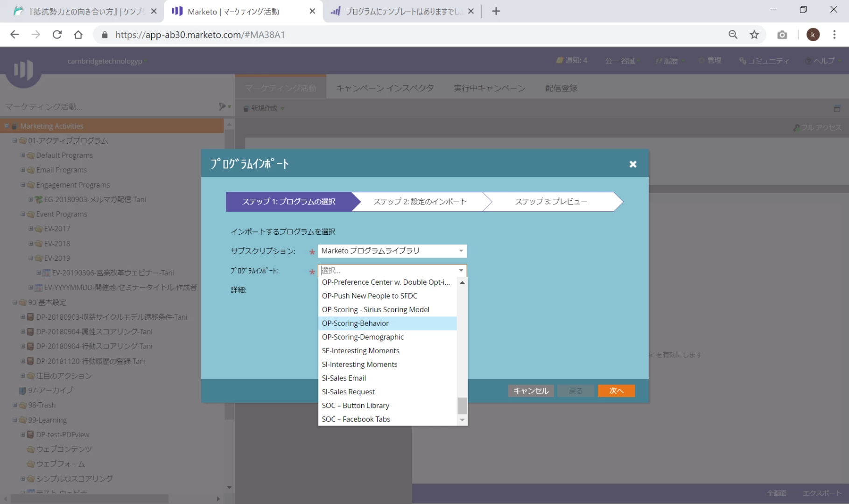Image resolution: width=849 pixels, height=504 pixels.
Task: Click the マーケティング活動 search field
Action: (x=110, y=107)
